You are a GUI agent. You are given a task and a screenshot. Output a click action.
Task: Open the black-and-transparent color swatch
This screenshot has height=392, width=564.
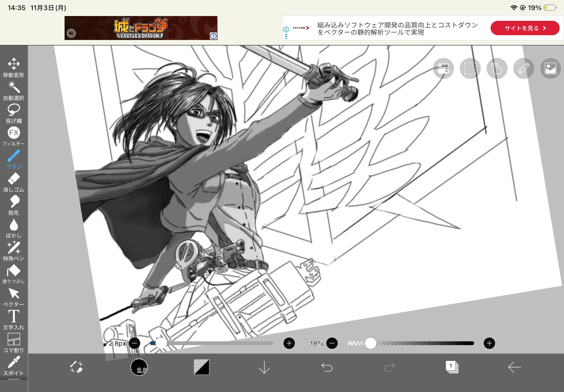[202, 367]
